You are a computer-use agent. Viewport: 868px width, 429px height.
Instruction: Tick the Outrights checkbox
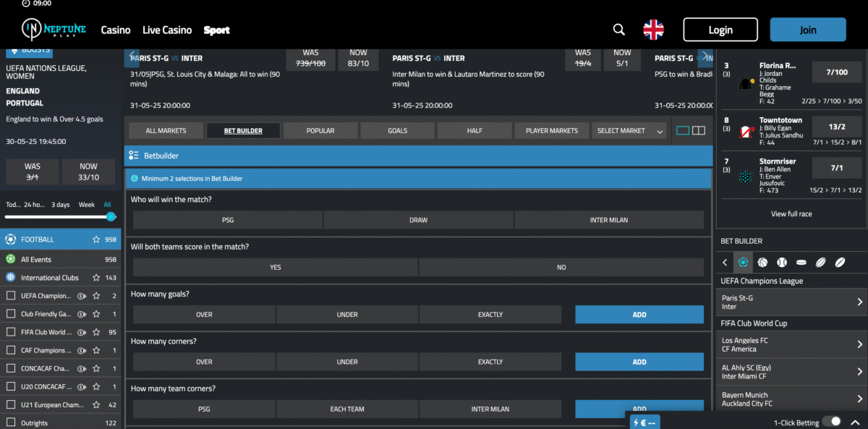(x=10, y=423)
